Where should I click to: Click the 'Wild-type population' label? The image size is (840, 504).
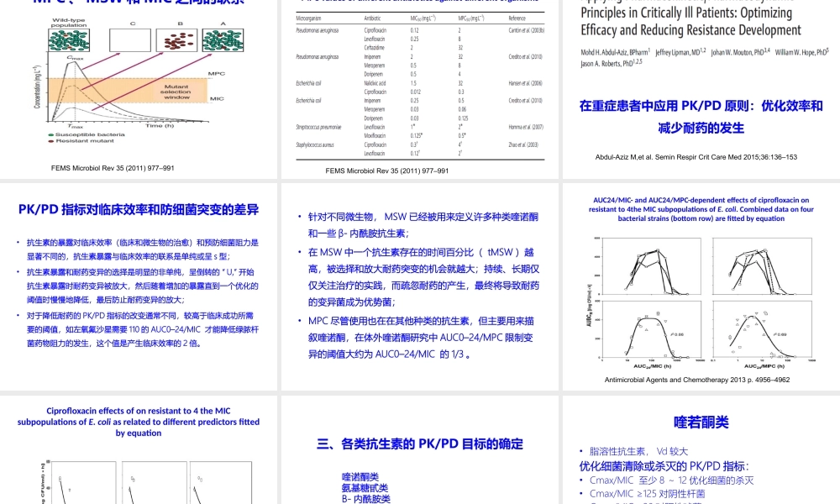(69, 23)
